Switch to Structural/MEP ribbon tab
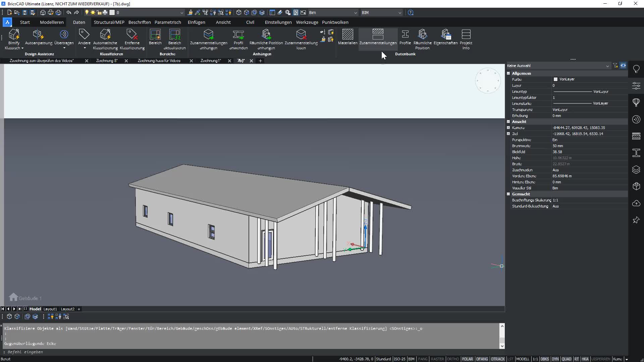Image resolution: width=644 pixels, height=362 pixels. 109,22
